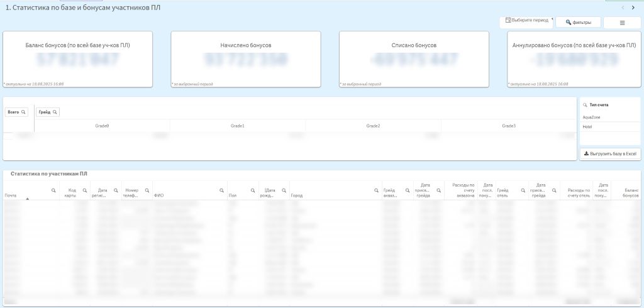Click search icon in ФИО column
This screenshot has width=644, height=308.
[221, 190]
